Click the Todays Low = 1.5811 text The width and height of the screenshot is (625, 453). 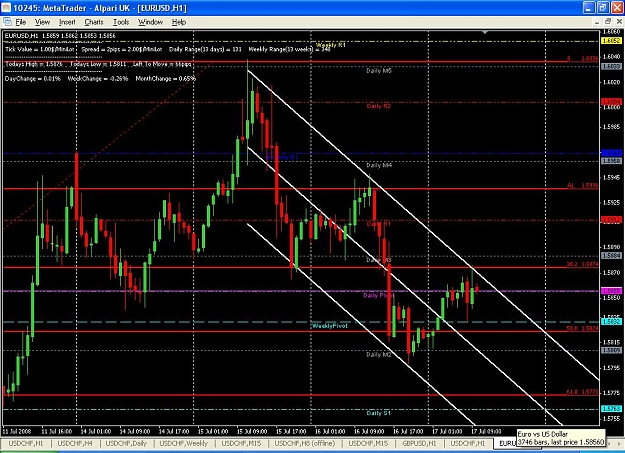[x=98, y=64]
